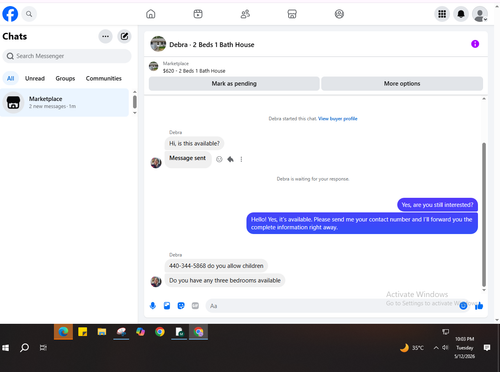
Task: Select the All chats filter
Action: coord(11,78)
